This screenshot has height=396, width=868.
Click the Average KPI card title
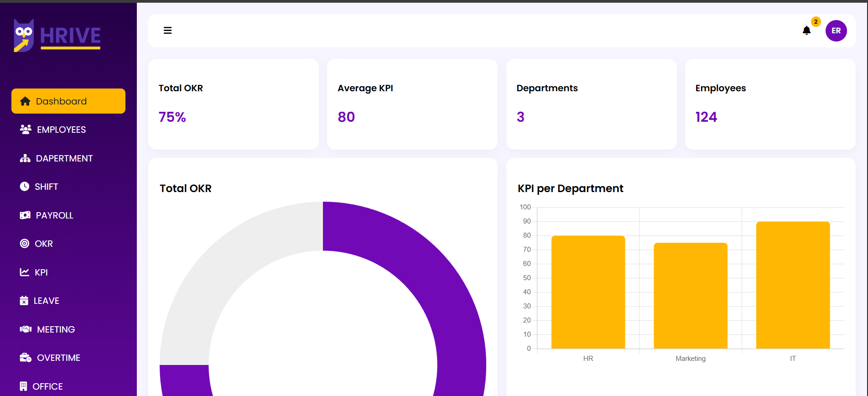(365, 88)
